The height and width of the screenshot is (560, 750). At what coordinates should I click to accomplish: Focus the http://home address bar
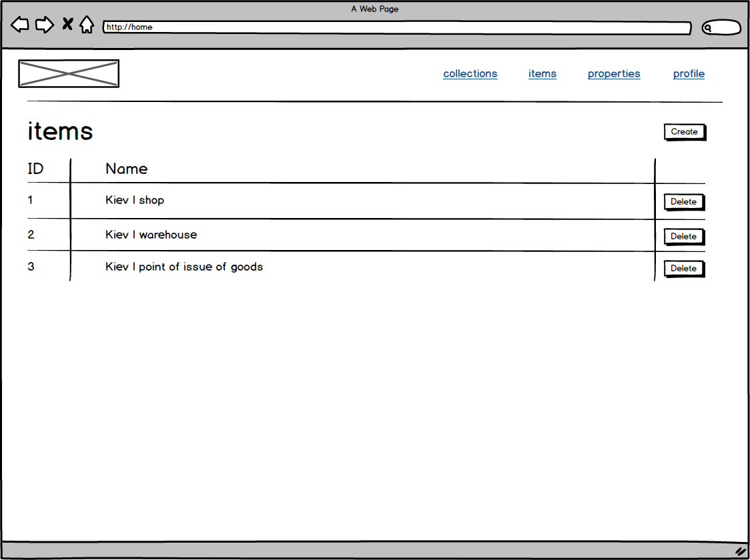[x=397, y=27]
